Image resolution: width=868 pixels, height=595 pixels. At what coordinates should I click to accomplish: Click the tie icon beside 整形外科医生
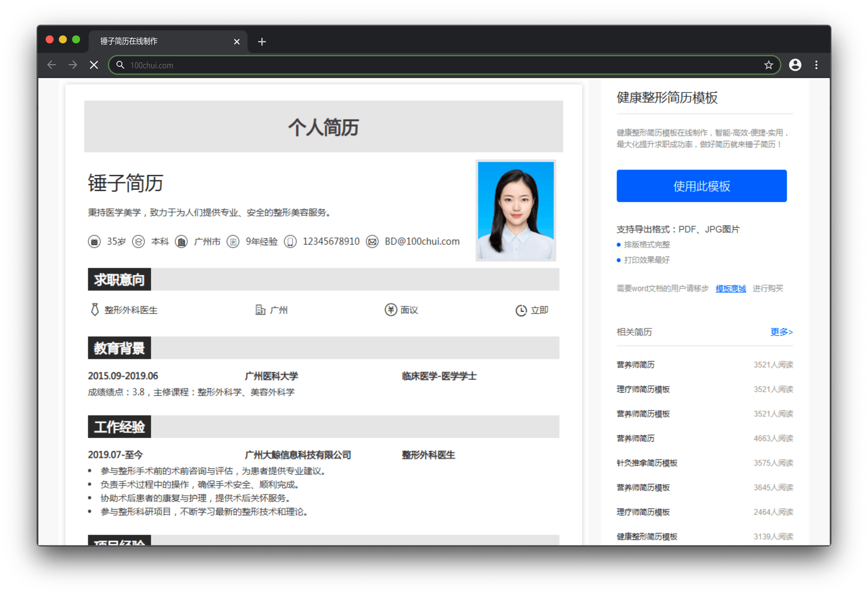(95, 310)
